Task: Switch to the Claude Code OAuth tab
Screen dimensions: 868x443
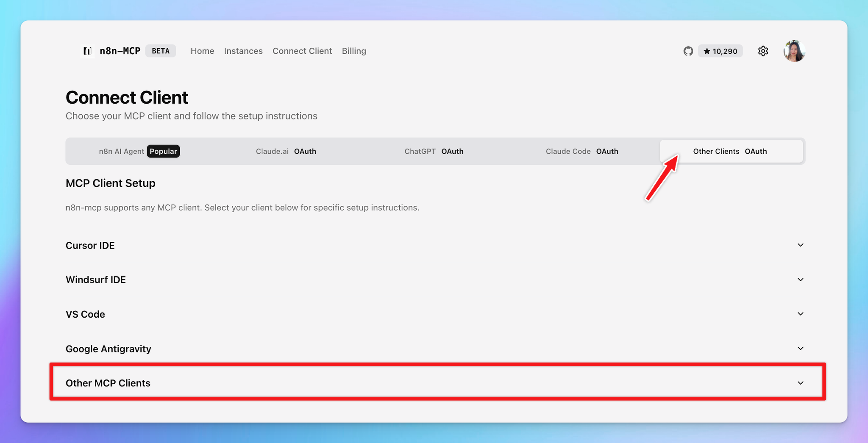Action: [x=582, y=151]
